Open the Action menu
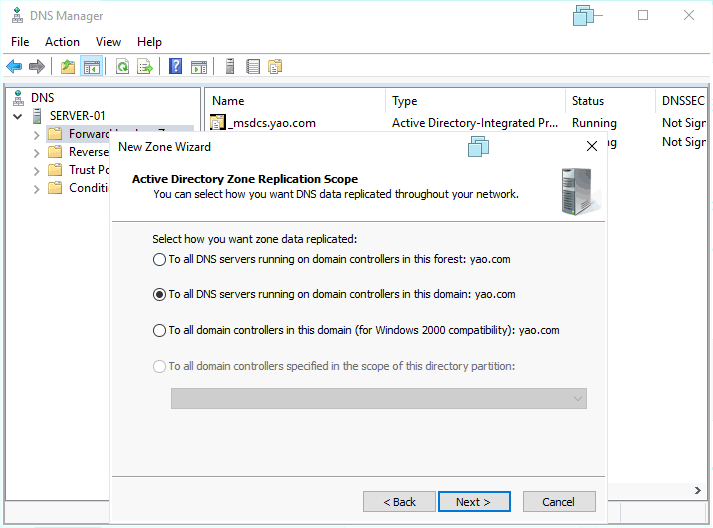The image size is (713, 528). (x=62, y=42)
